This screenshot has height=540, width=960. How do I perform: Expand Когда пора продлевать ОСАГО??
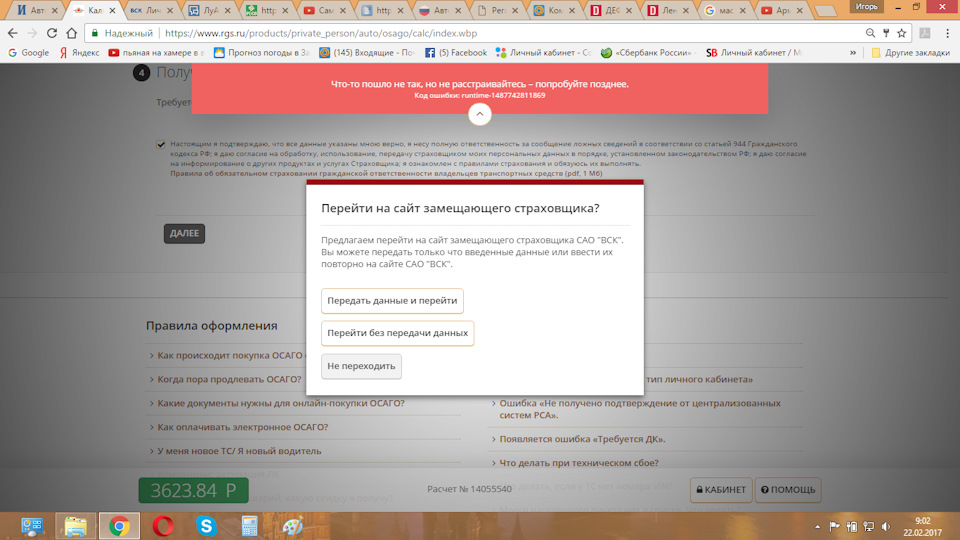click(229, 379)
